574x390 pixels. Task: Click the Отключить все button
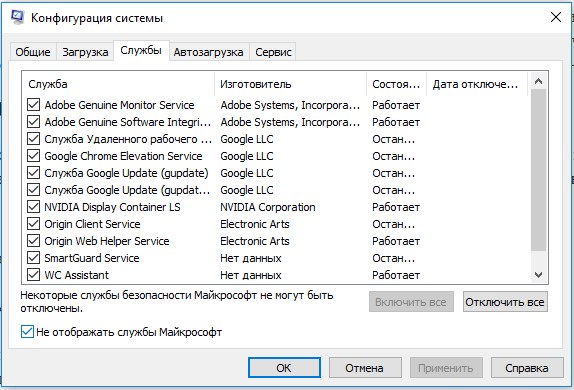click(x=505, y=302)
